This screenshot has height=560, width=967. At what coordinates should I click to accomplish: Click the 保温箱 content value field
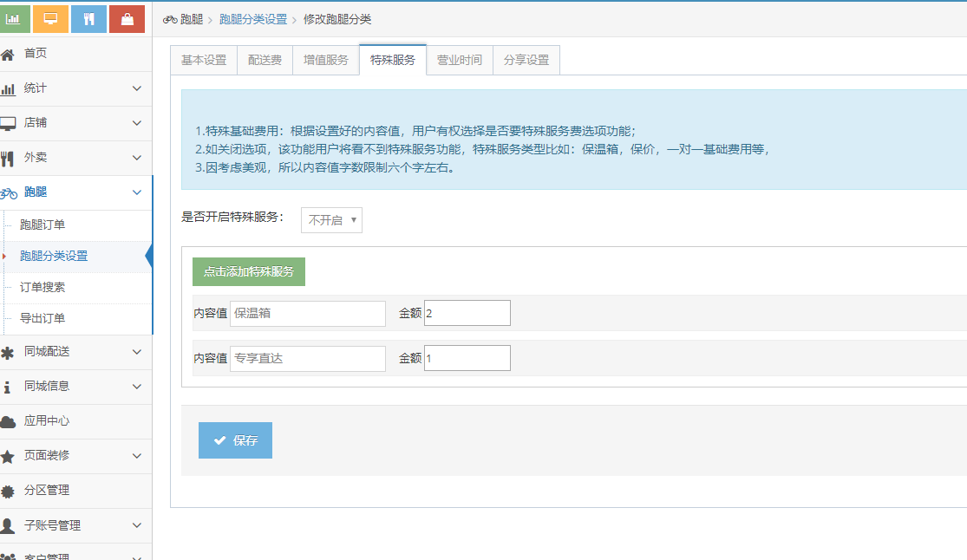tap(308, 313)
